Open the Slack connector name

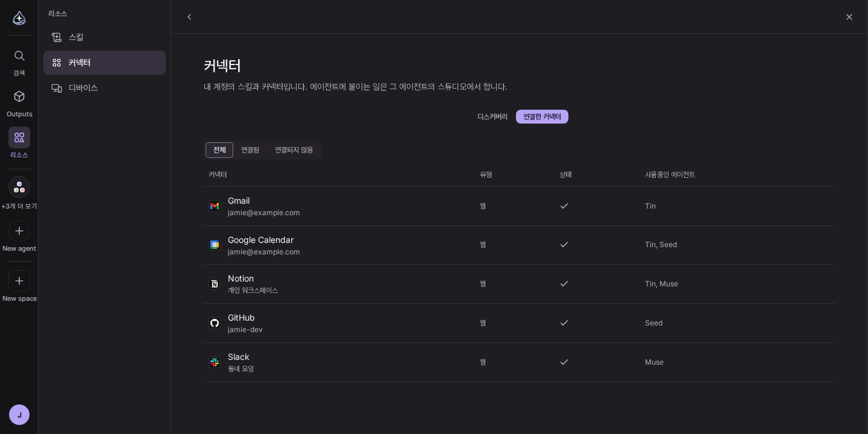coord(238,357)
